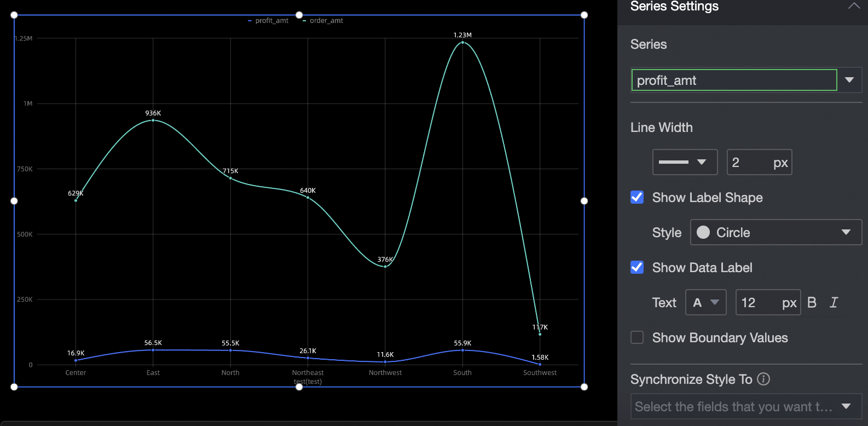Click the 1.23M data point at South
868x426 pixels.
coord(462,42)
